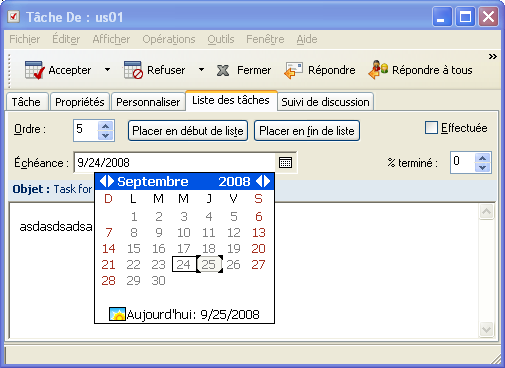The height and width of the screenshot is (368, 505).
Task: Click in the Échéance date field
Action: click(x=175, y=163)
